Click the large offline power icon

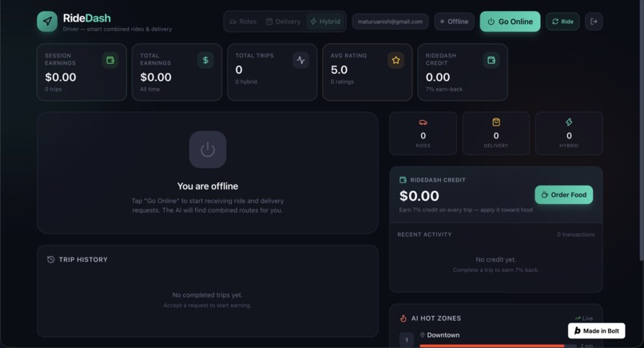(208, 150)
